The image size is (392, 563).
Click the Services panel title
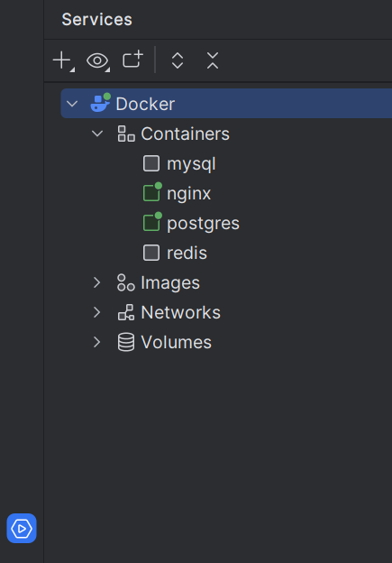click(x=96, y=19)
